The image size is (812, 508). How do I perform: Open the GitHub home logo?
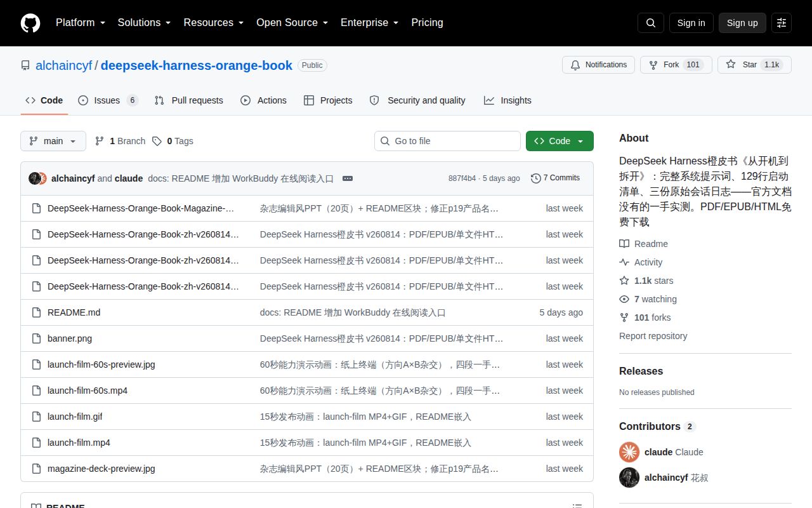[30, 23]
